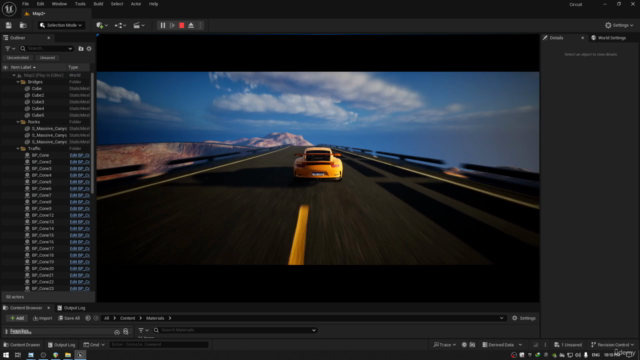This screenshot has width=640, height=360.
Task: Open the quick Add content dropdown
Action: coord(102,25)
